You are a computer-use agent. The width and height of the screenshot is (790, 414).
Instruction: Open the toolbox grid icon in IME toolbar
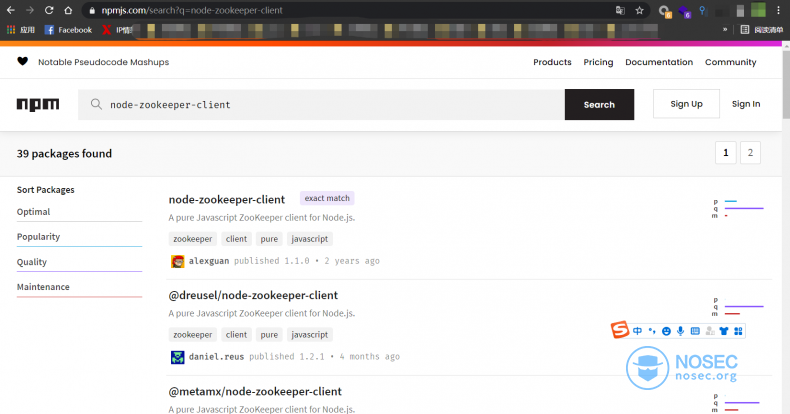[x=738, y=331]
